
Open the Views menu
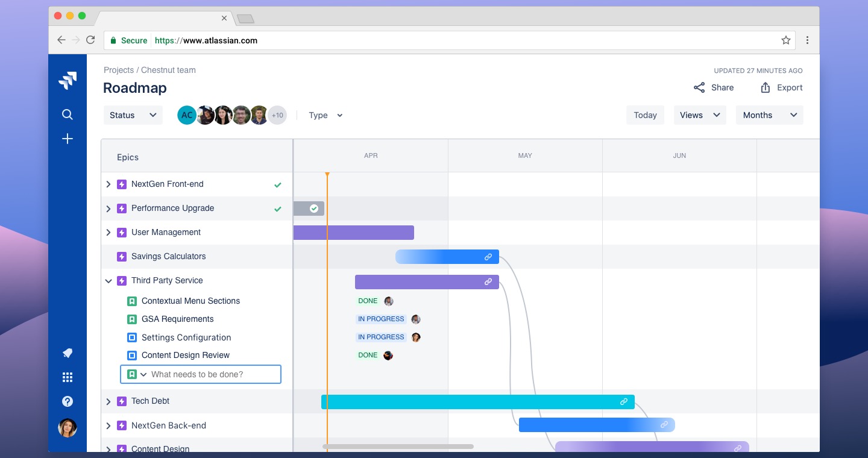pyautogui.click(x=699, y=115)
